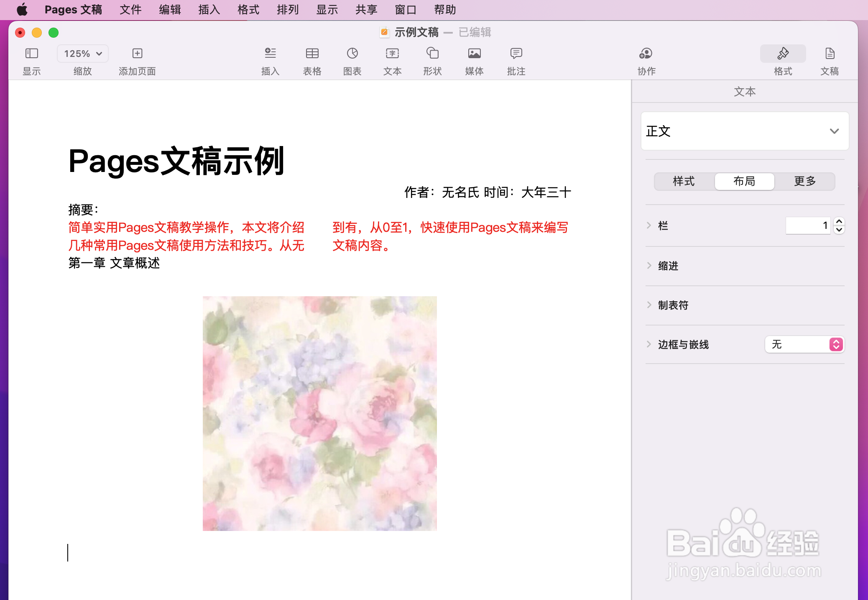The width and height of the screenshot is (868, 600).
Task: Click the 文本 inspector header
Action: coord(745,92)
